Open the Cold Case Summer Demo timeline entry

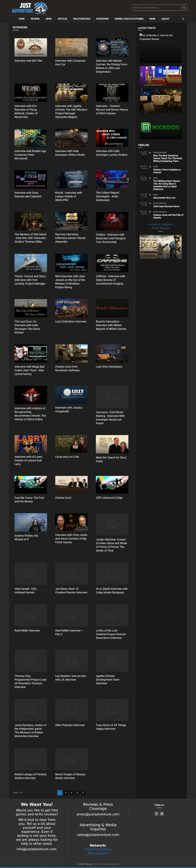(166, 206)
